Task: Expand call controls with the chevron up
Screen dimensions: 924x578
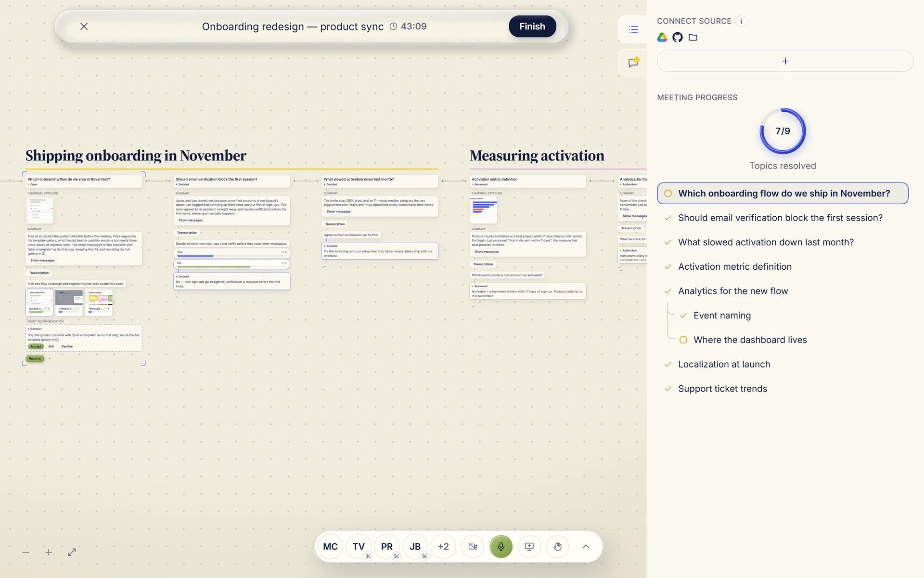Action: coord(586,547)
